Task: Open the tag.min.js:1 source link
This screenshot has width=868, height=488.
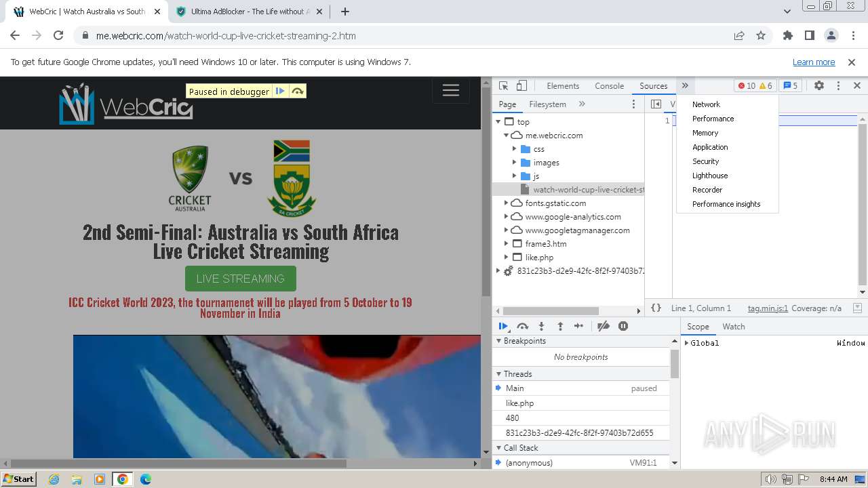Action: pyautogui.click(x=768, y=308)
